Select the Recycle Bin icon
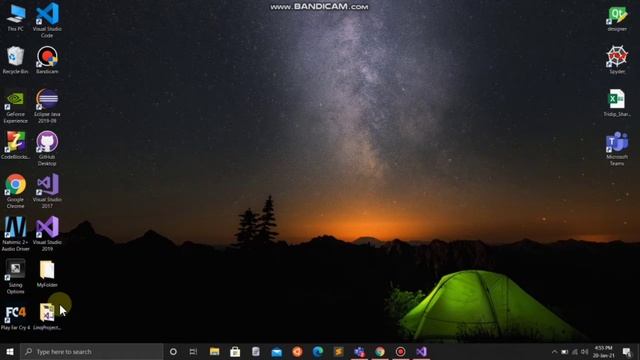640x360 pixels. tap(16, 60)
